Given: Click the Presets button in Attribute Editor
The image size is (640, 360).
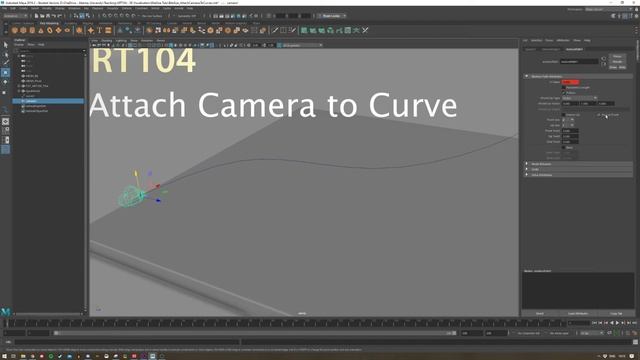Looking at the screenshot, I should [x=617, y=62].
